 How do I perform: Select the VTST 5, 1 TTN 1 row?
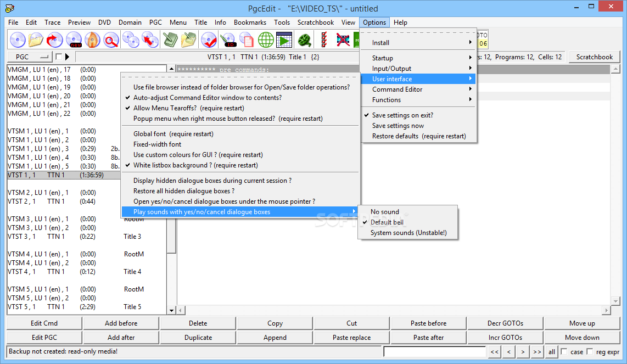(x=87, y=307)
